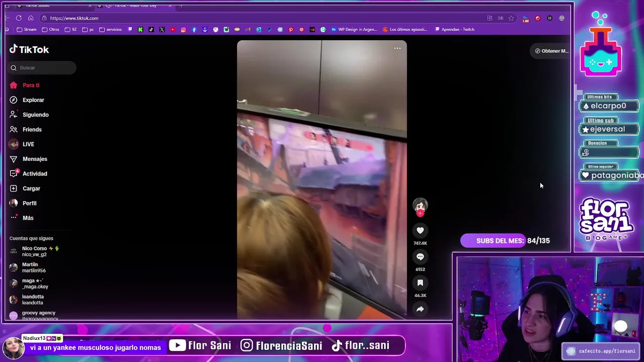644x362 pixels.
Task: Open the Kick bookmark icon
Action: click(x=140, y=29)
